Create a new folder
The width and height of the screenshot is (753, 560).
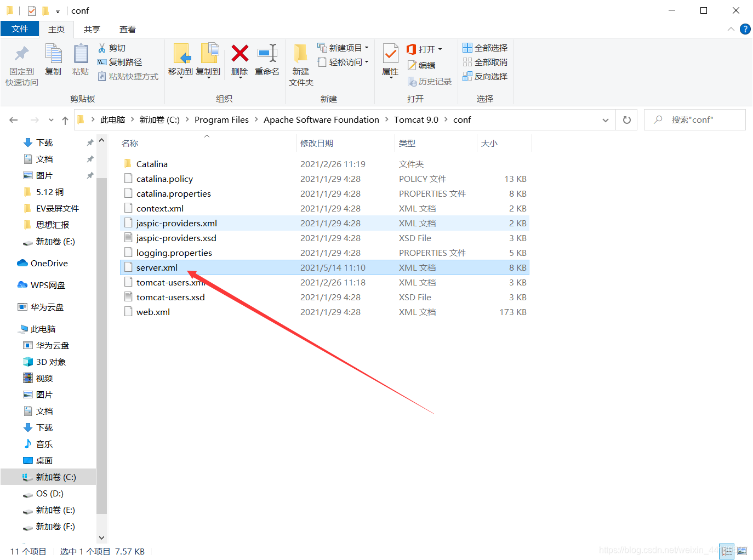coord(301,65)
